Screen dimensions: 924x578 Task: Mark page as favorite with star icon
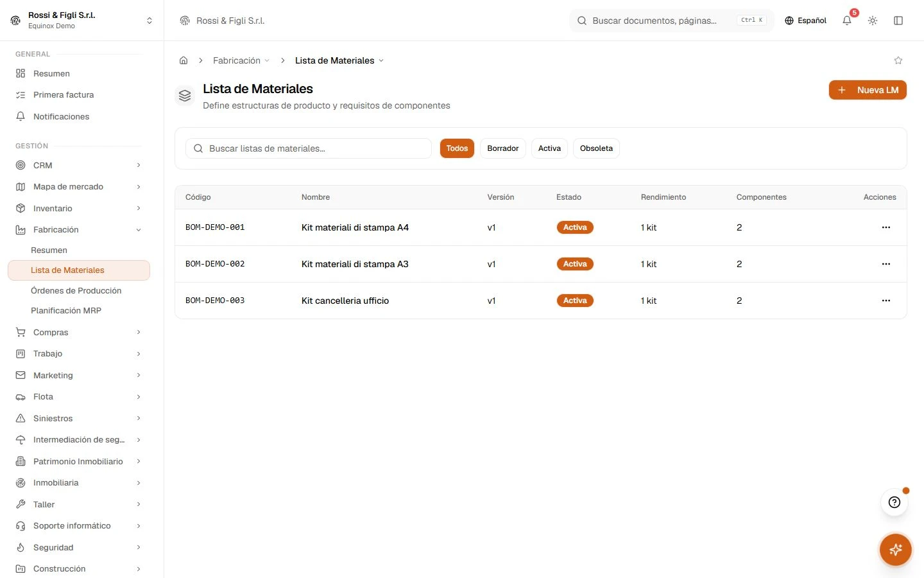point(898,60)
